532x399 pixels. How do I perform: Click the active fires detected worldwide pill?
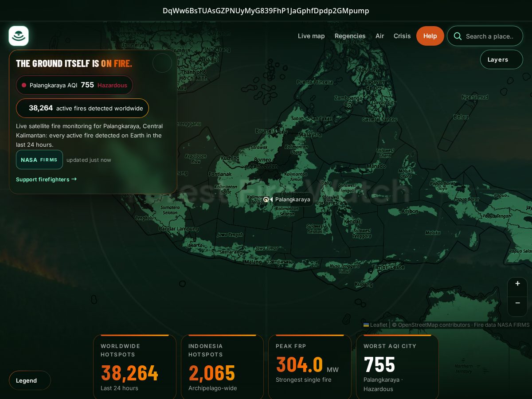(x=82, y=108)
